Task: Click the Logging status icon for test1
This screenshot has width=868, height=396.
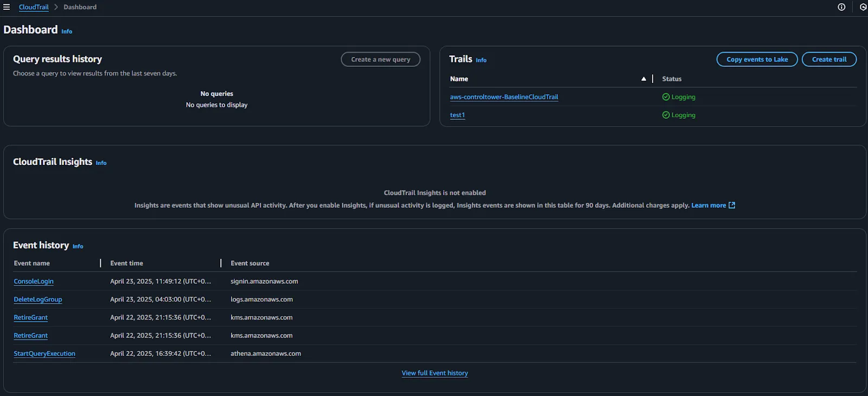Action: (x=666, y=115)
